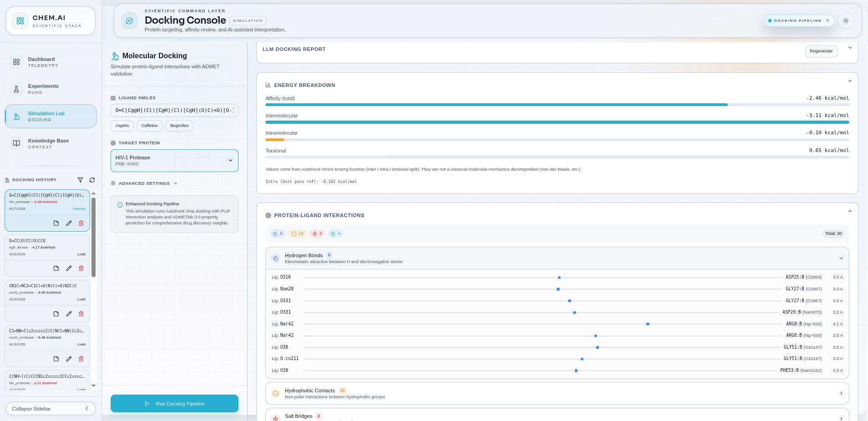Viewport: 868px width, 421px height.
Task: Open Dashboard telemetry page
Action: pos(51,62)
